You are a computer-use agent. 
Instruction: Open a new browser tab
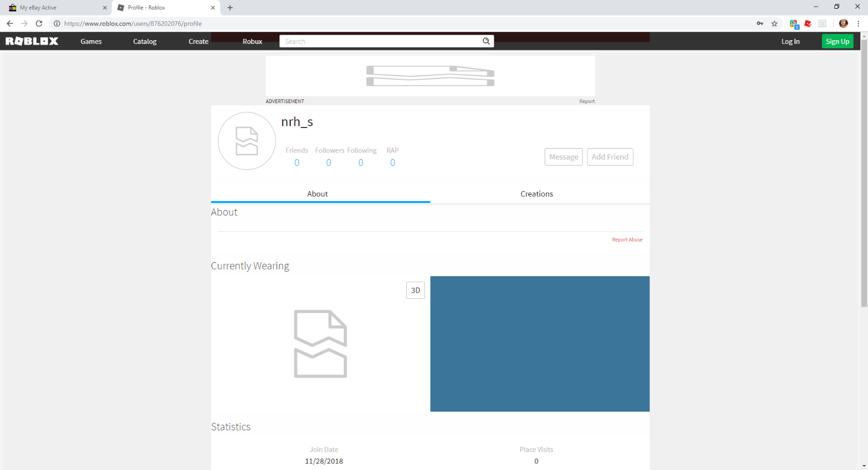tap(230, 8)
